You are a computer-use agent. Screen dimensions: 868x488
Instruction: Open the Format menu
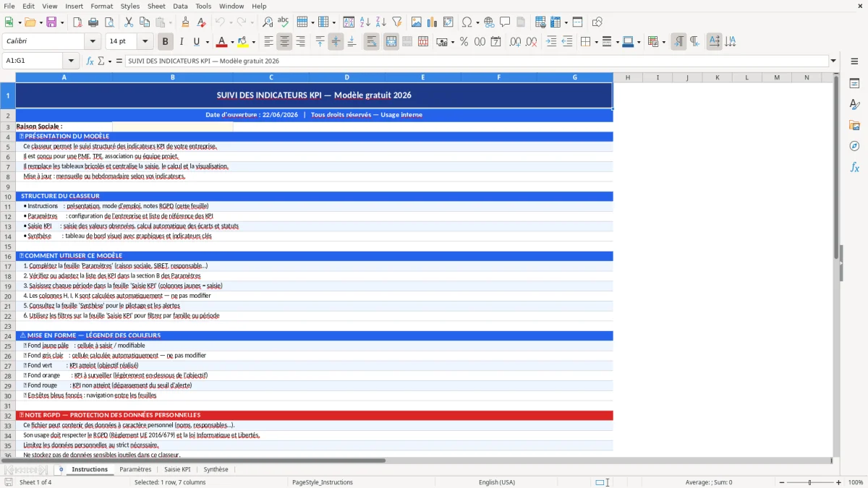(101, 6)
